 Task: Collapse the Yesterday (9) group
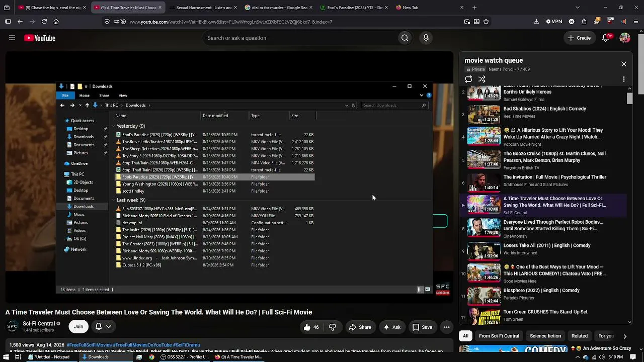tap(114, 126)
